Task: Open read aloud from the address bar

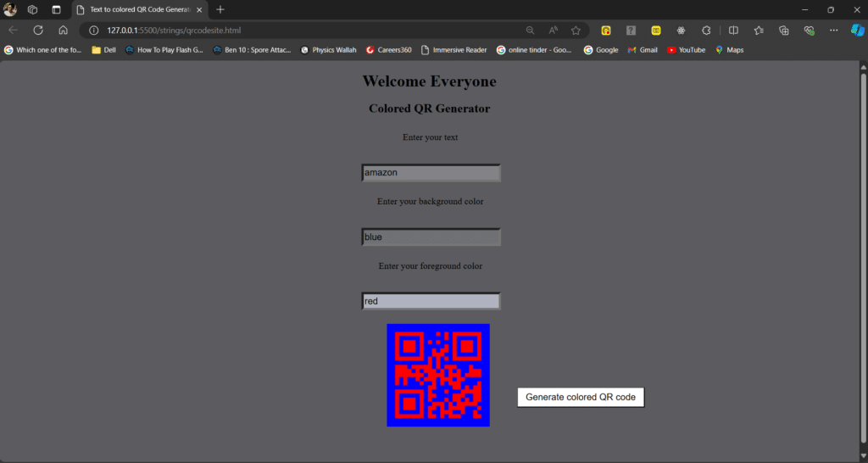Action: [x=553, y=30]
